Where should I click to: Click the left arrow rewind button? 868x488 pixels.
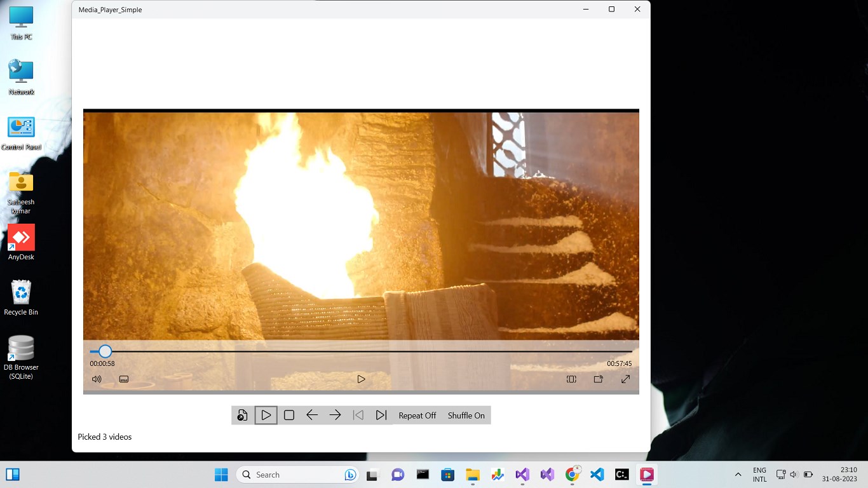312,416
